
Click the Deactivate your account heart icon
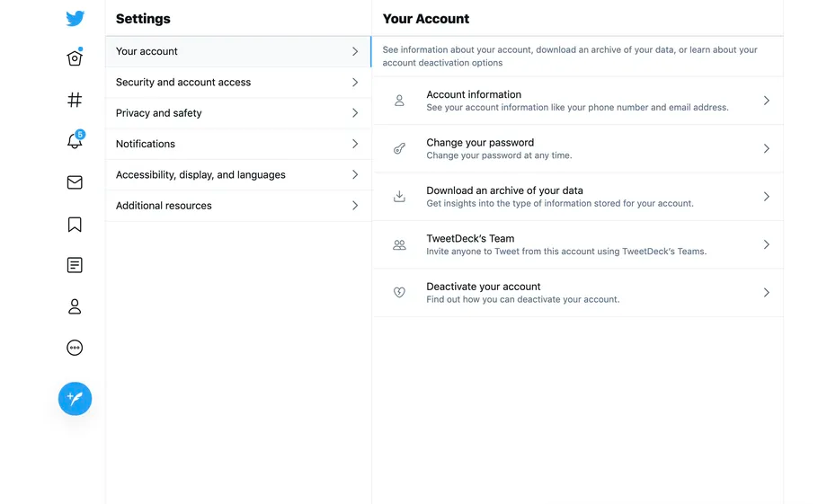click(400, 293)
